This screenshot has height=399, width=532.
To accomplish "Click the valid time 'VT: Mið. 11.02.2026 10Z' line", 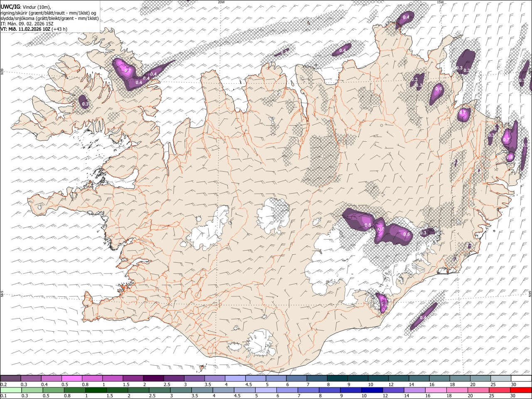I will [x=26, y=29].
